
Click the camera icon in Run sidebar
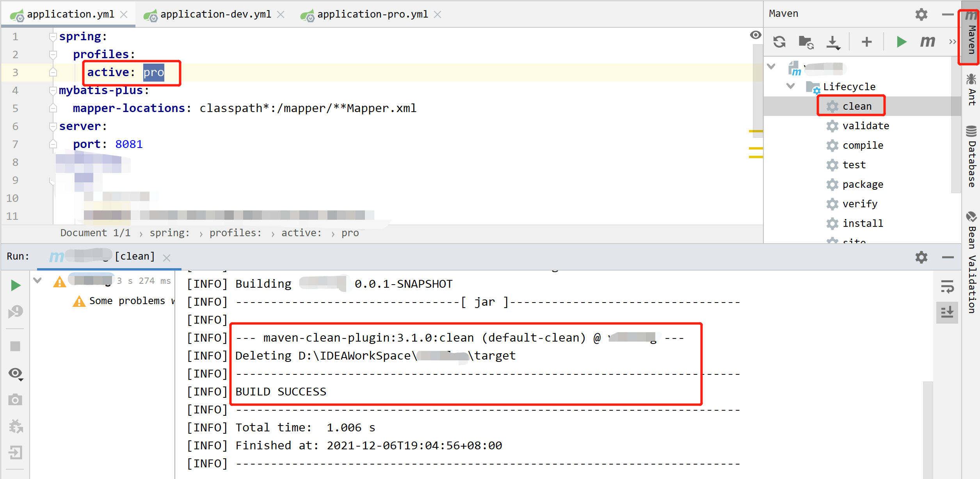coord(16,399)
